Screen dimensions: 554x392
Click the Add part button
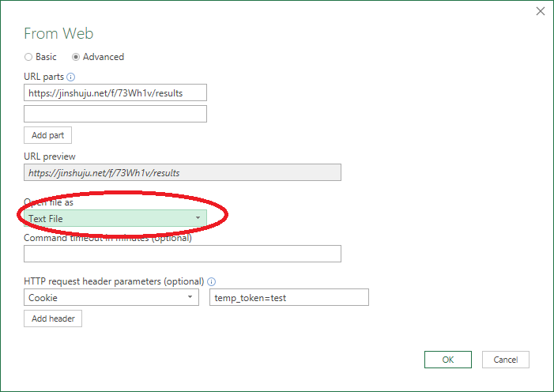47,135
